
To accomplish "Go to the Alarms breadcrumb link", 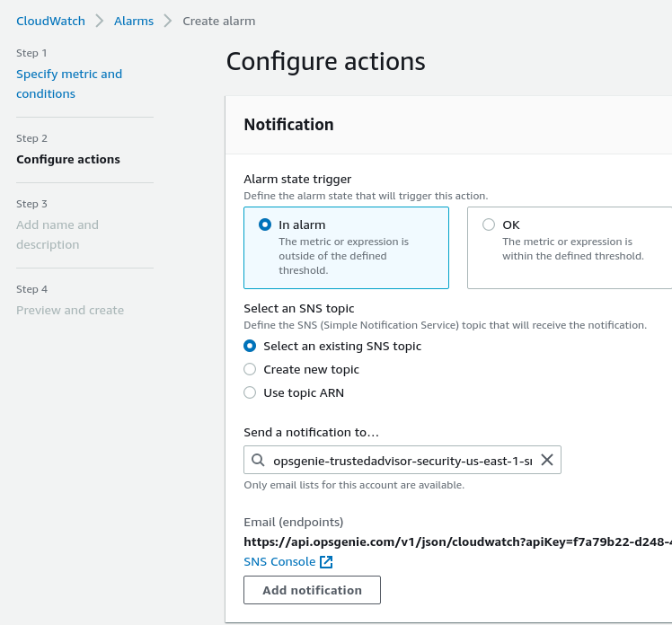I will click(x=133, y=21).
